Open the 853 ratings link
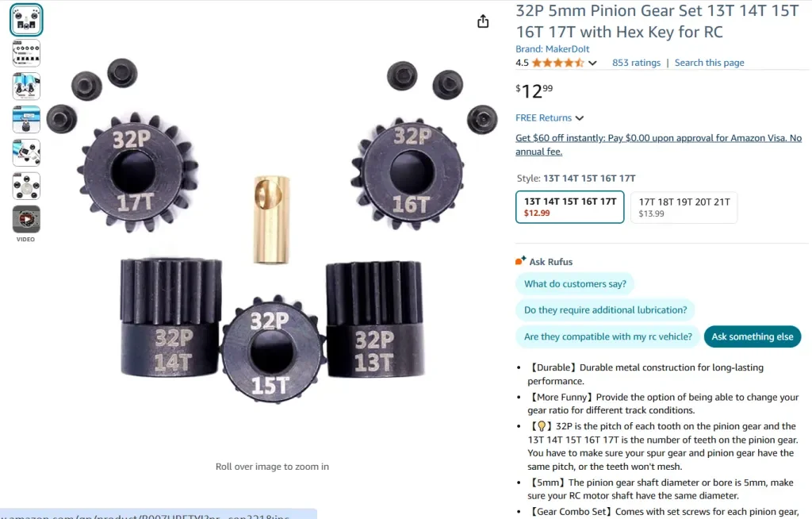This screenshot has height=519, width=812. pyautogui.click(x=636, y=63)
